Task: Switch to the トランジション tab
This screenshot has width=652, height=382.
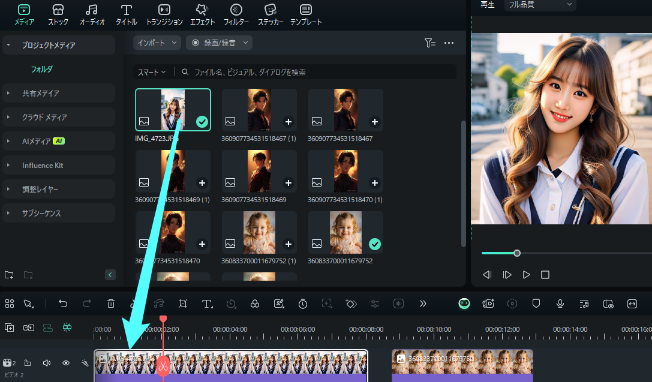Action: (x=164, y=15)
